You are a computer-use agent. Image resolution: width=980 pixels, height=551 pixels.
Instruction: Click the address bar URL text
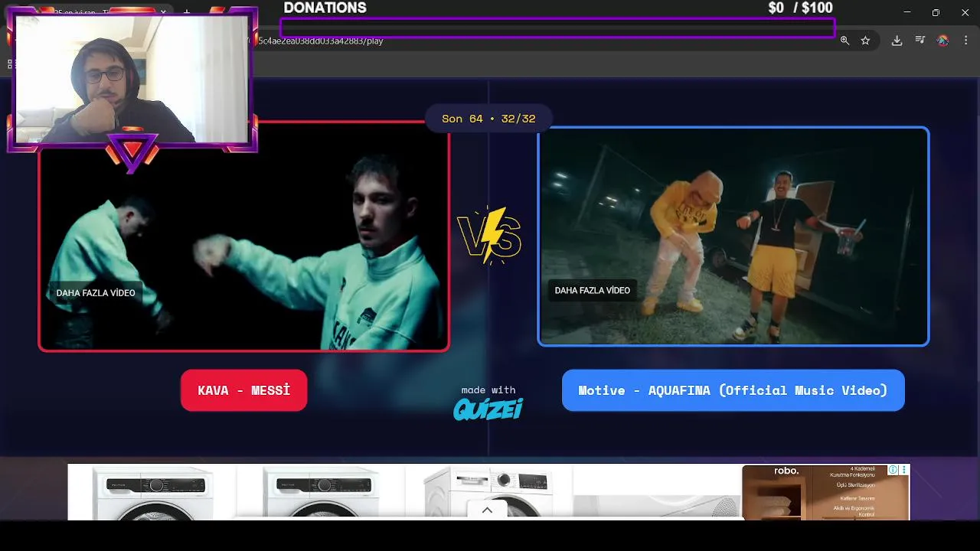(321, 41)
